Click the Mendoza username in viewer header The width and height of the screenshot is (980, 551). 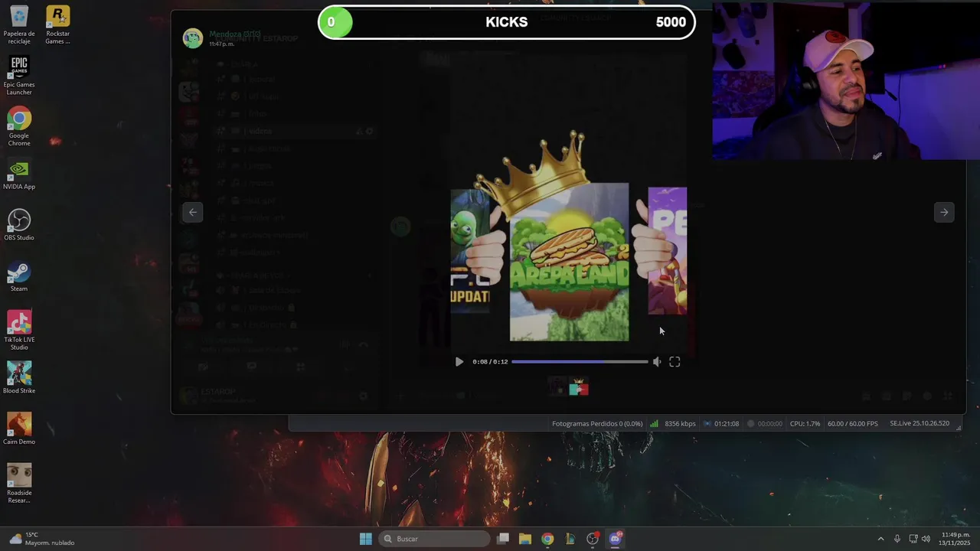tap(235, 34)
